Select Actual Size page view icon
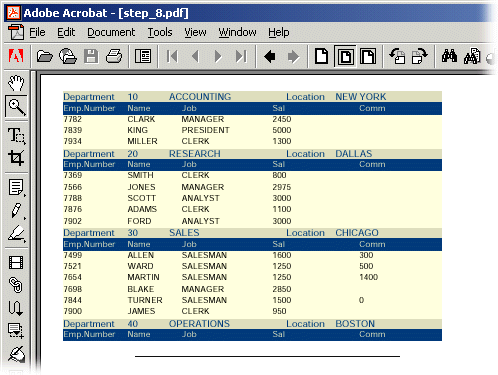Screen dimensions: 498x375 321,56
